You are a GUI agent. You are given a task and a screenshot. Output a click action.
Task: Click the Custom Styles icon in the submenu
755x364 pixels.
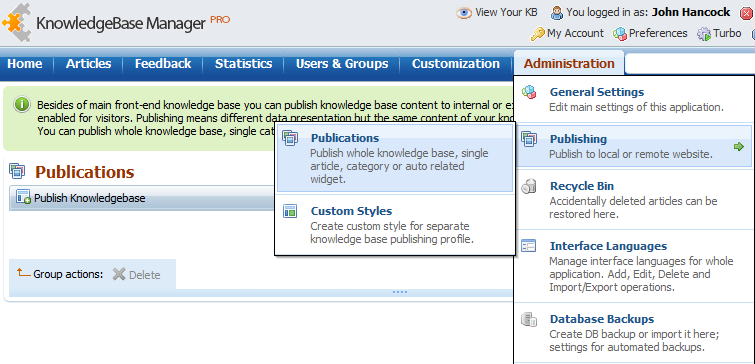(290, 211)
